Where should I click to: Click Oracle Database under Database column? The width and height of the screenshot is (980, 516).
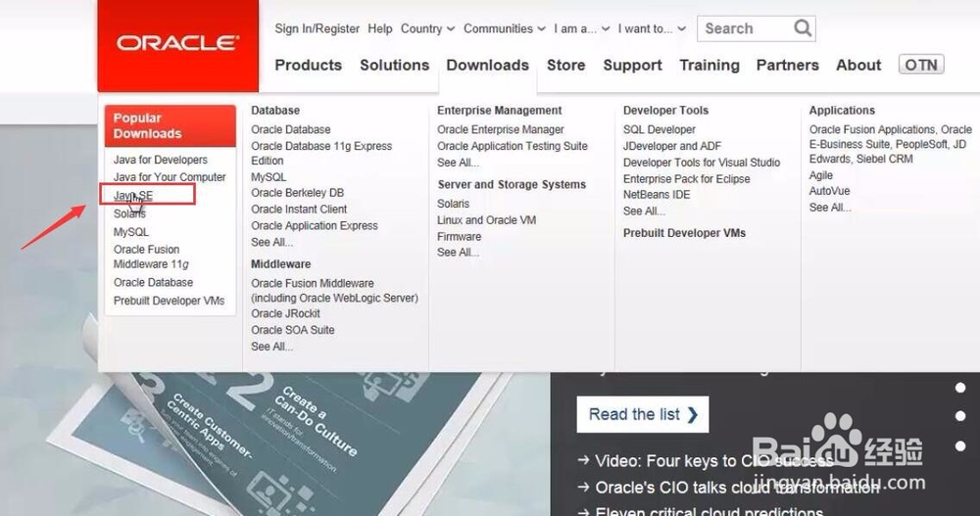pos(291,130)
